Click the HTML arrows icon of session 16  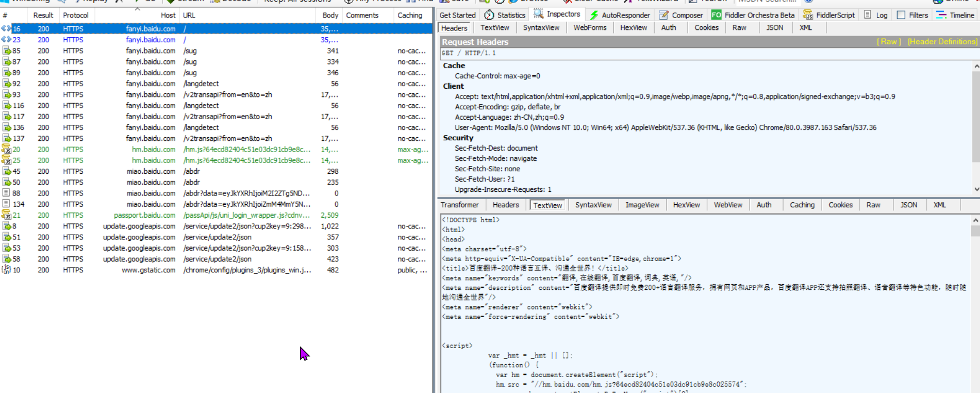(x=6, y=29)
